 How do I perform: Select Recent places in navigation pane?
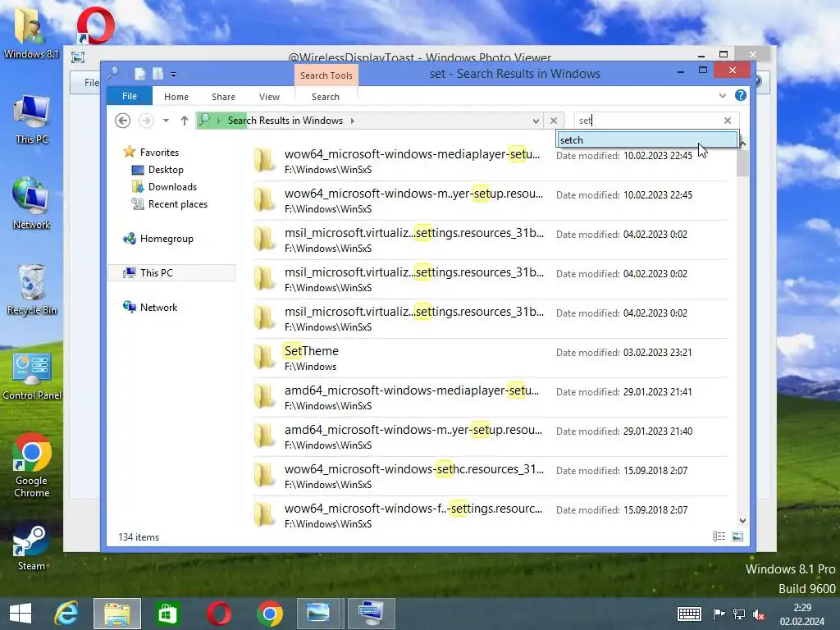pyautogui.click(x=177, y=203)
